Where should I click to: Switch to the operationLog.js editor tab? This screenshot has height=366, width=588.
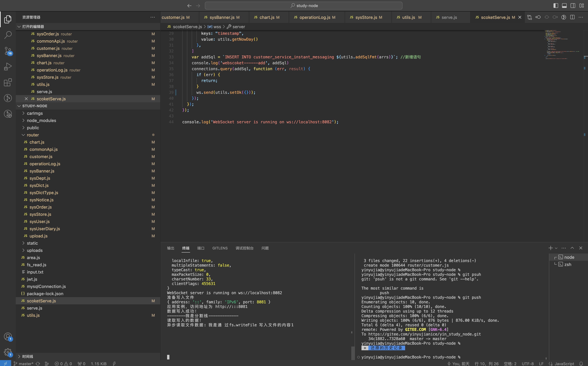[x=317, y=17]
